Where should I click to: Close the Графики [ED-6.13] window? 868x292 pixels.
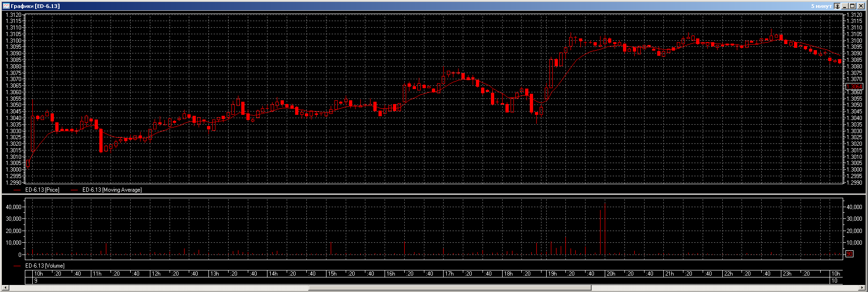[x=861, y=6]
